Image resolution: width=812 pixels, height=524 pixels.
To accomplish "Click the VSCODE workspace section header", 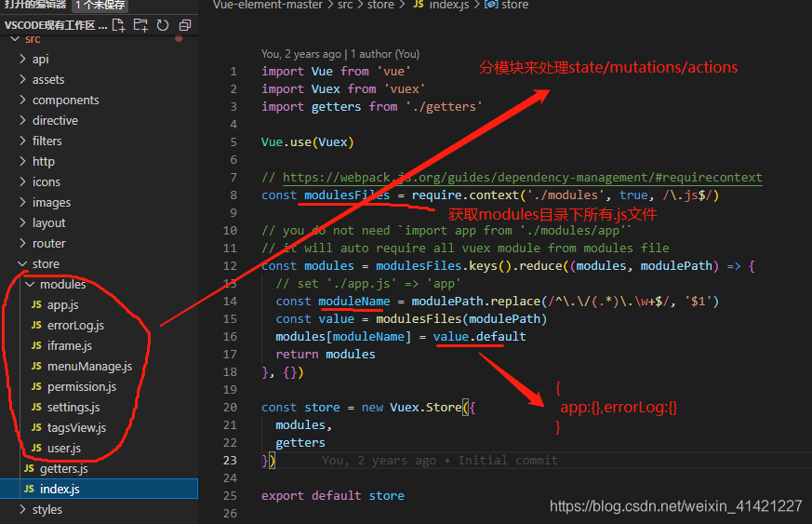I will [56, 25].
